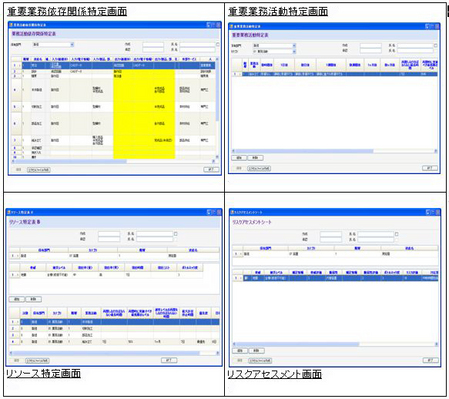The height and width of the screenshot is (399, 449).
Task: Click horizontal scrollbar in 重要業務活動特定 window
Action: pos(335,151)
